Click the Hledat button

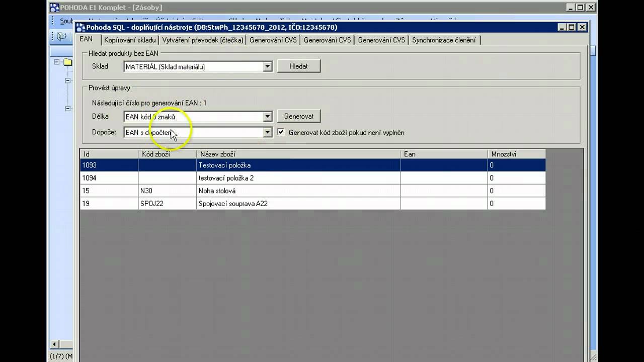(298, 66)
